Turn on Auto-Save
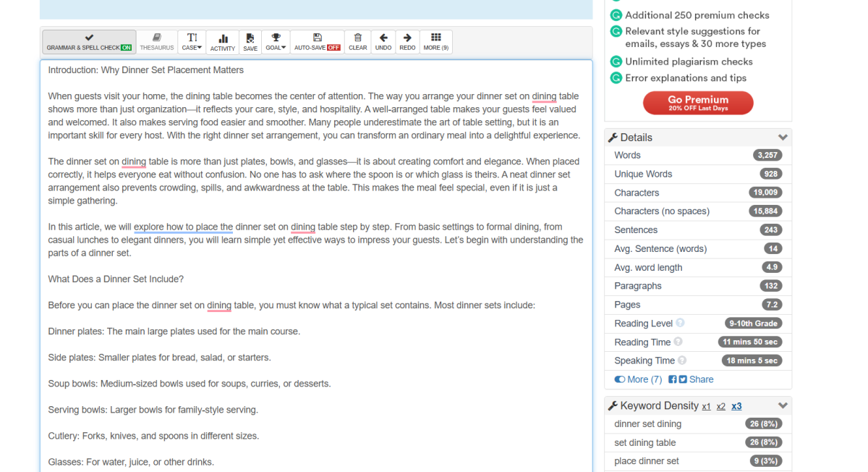The width and height of the screenshot is (868, 472). pyautogui.click(x=318, y=42)
